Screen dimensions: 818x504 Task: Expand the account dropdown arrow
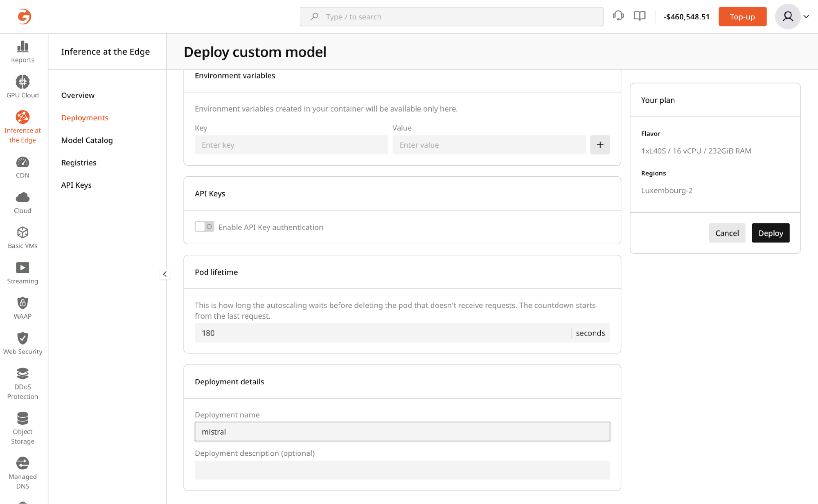point(806,17)
